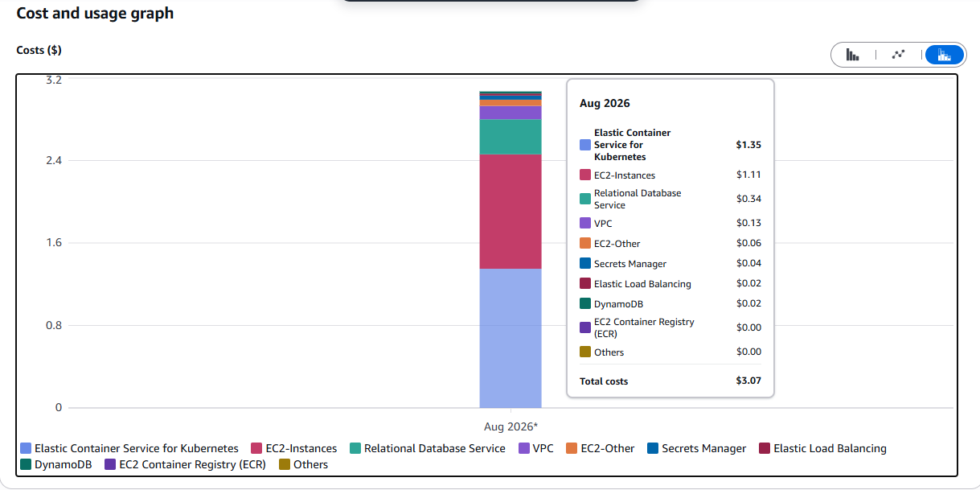The width and height of the screenshot is (980, 490).
Task: Click the Total costs label in tooltip
Action: pos(604,381)
